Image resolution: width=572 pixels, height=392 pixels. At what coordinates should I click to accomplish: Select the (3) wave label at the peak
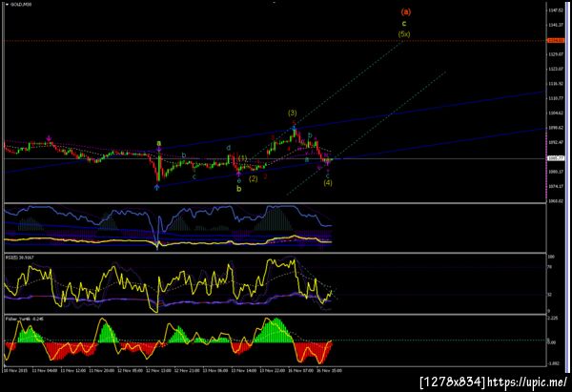tap(293, 113)
